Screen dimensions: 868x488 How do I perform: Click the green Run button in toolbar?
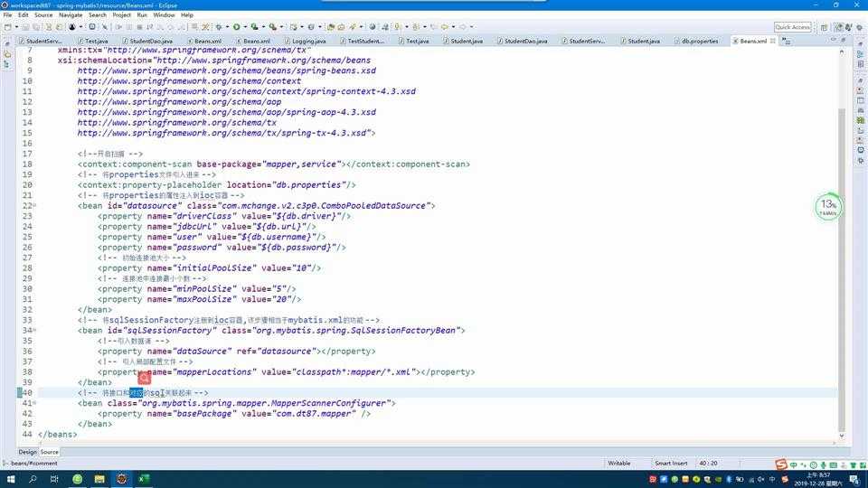coord(236,26)
